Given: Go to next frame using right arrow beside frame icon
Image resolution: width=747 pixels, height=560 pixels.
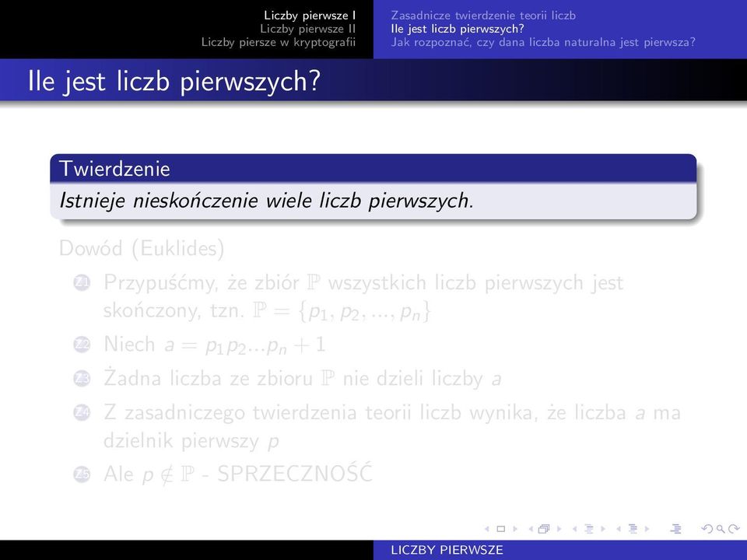Looking at the screenshot, I should 559,529.
